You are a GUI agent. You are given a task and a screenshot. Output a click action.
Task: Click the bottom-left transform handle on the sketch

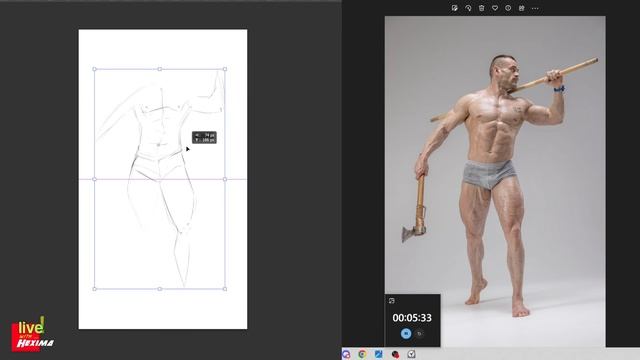[x=95, y=289]
